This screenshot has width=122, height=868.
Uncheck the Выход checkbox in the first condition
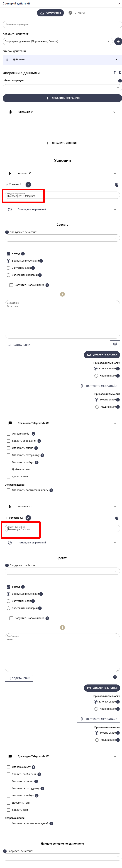coord(8,253)
